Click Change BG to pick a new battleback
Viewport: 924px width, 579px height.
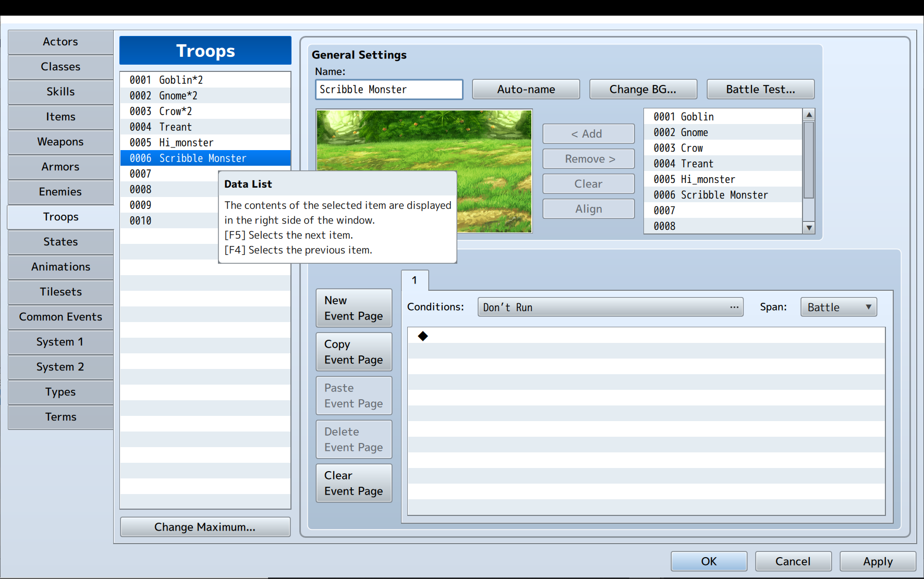click(643, 89)
